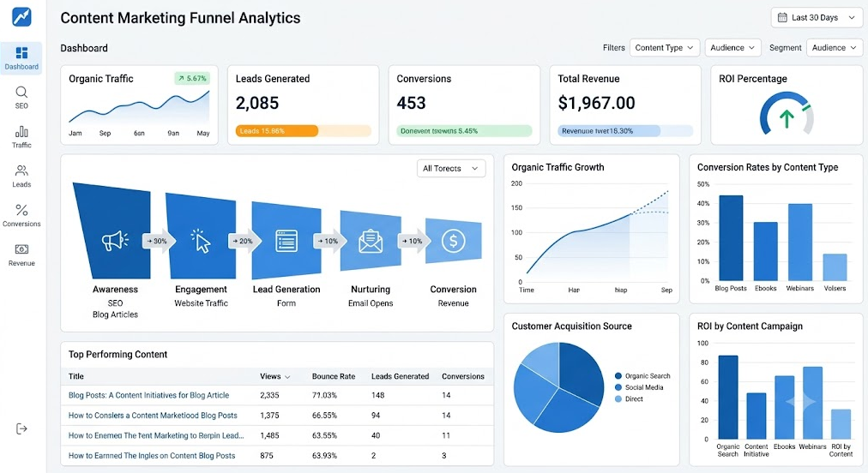Click the 30% funnel arrow
The image size is (868, 473).
[158, 241]
